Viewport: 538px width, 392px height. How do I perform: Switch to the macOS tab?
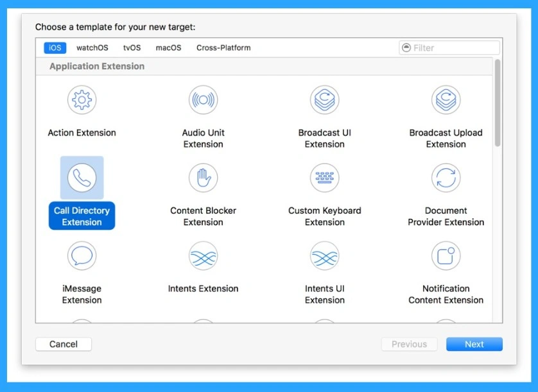pos(168,47)
